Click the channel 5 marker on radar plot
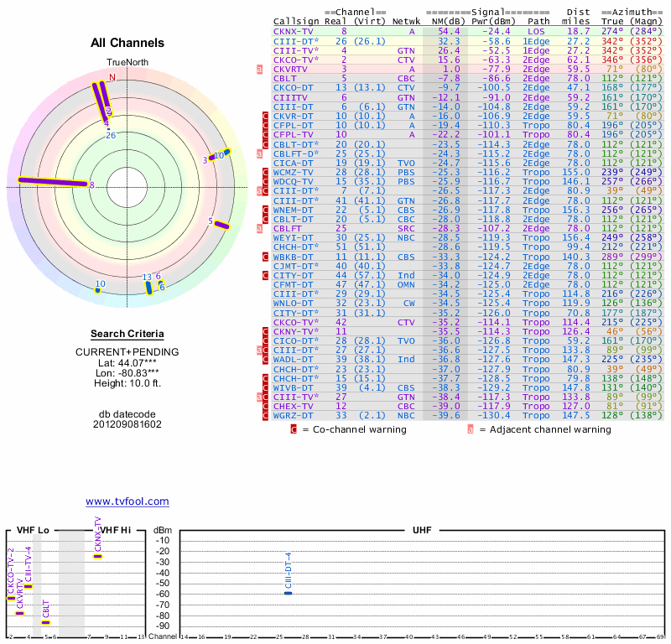Image resolution: width=671 pixels, height=644 pixels. pyautogui.click(x=221, y=224)
